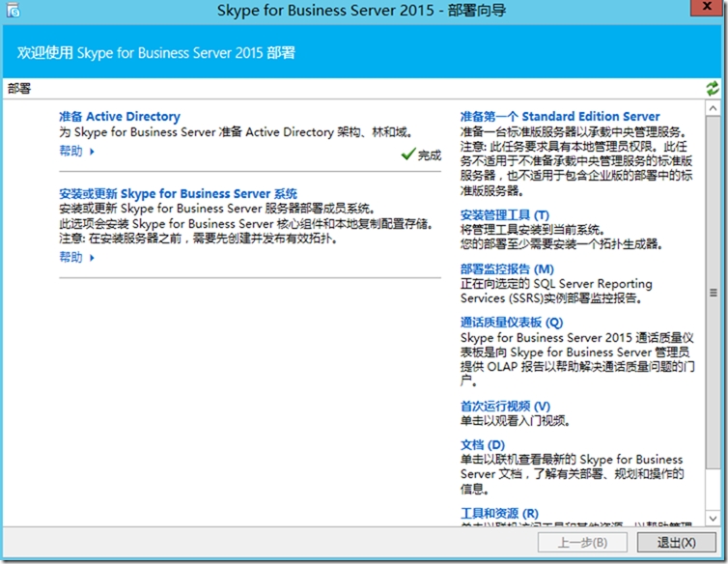
Task: Click the disabled 上一步(B) button
Action: coord(582,542)
